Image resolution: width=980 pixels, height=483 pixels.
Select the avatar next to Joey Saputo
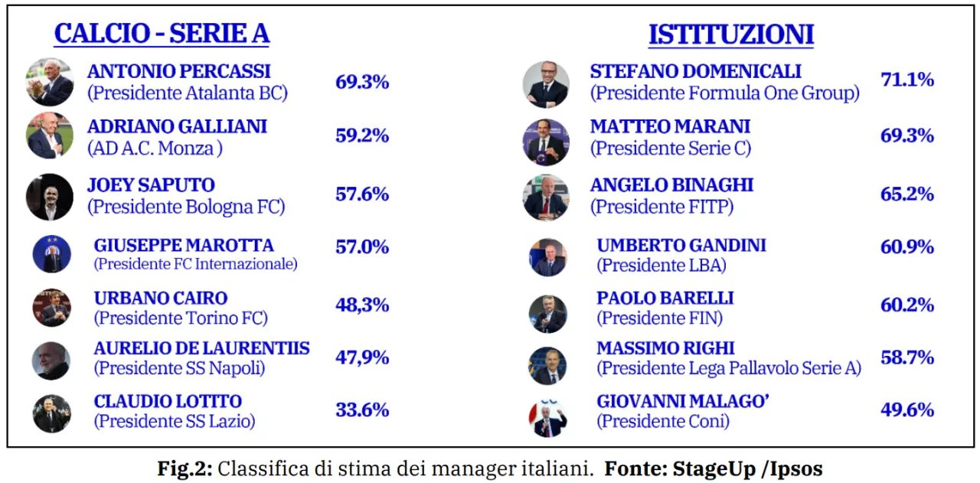(x=50, y=196)
